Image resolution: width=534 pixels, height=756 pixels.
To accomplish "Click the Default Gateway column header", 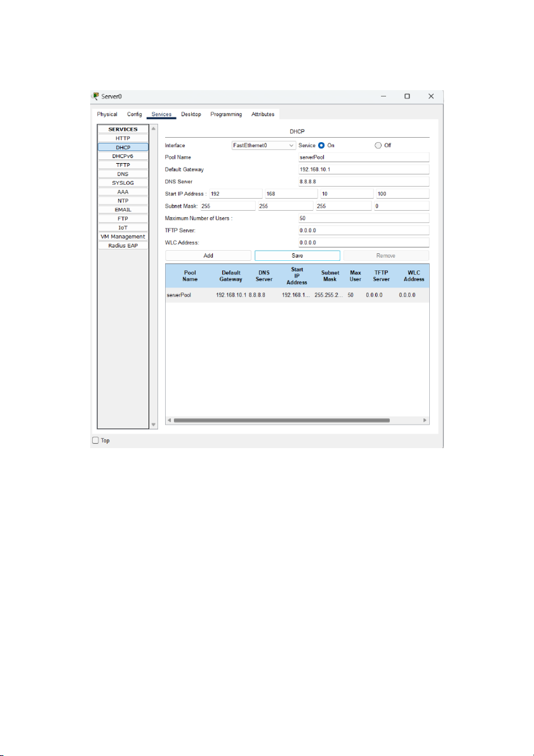I will click(x=230, y=275).
